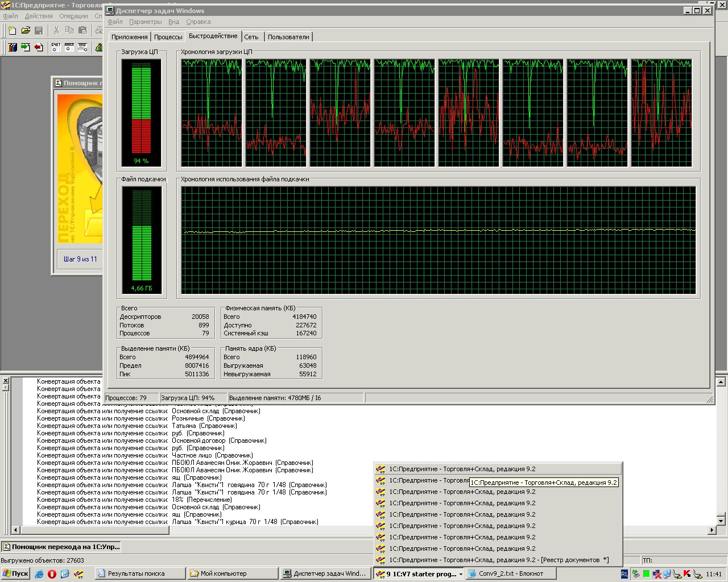Open the 'Сеть' tab
Image resolution: width=728 pixels, height=582 pixels.
point(251,37)
